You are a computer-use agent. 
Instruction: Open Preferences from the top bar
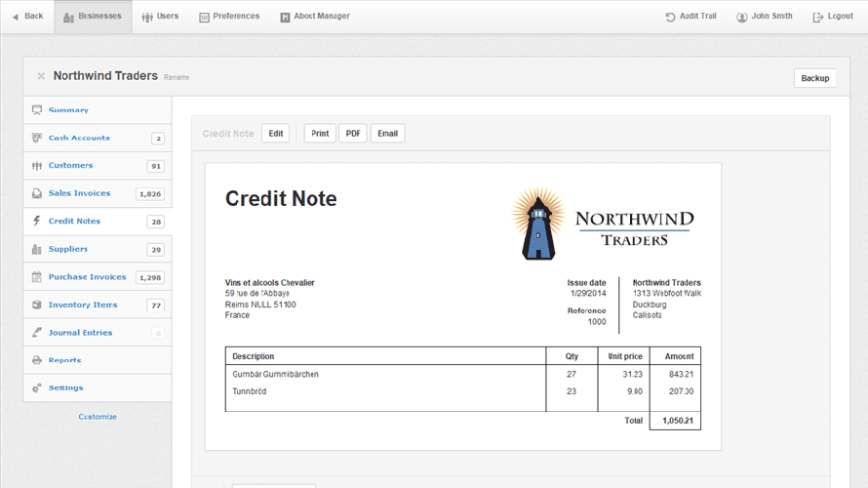(229, 17)
